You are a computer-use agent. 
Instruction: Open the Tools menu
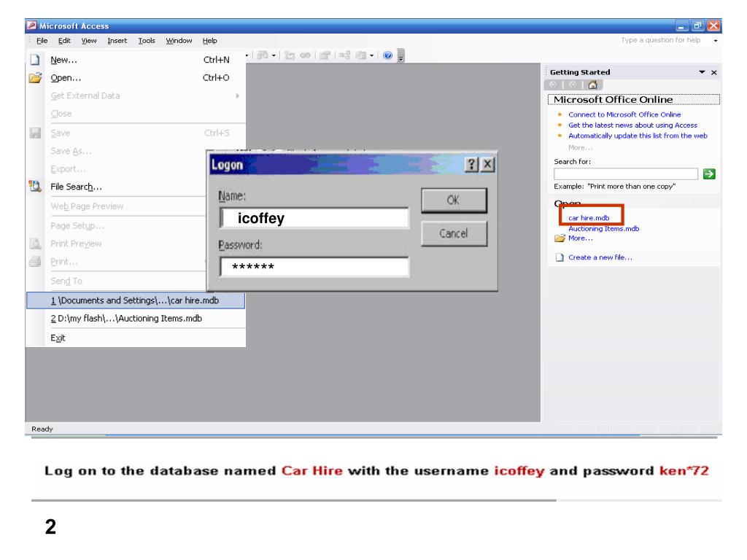(147, 41)
